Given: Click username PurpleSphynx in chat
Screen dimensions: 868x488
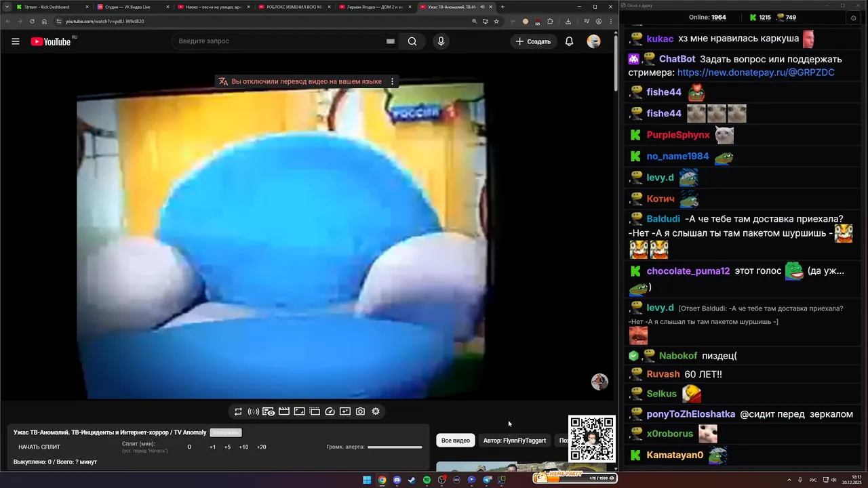Looking at the screenshot, I should tap(678, 135).
